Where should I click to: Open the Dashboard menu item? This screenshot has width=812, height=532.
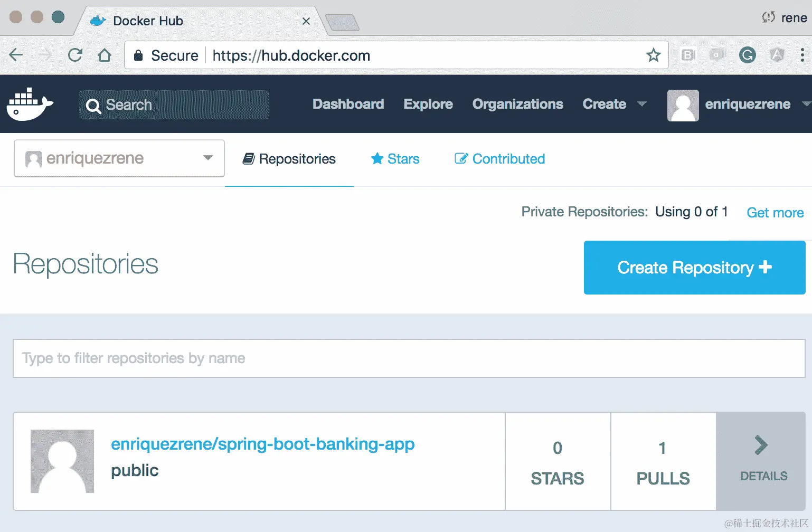[348, 104]
